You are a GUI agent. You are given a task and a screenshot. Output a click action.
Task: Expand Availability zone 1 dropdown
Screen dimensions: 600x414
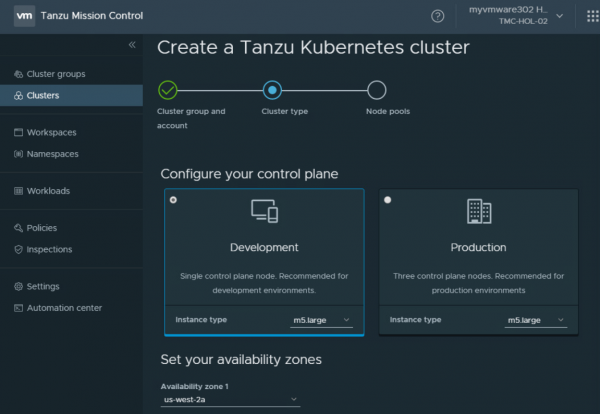[x=230, y=400]
